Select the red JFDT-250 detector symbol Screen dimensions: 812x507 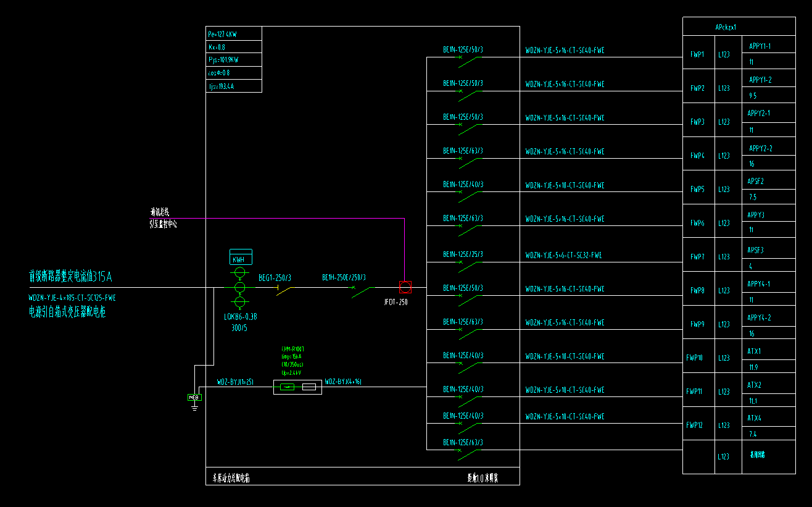click(405, 287)
